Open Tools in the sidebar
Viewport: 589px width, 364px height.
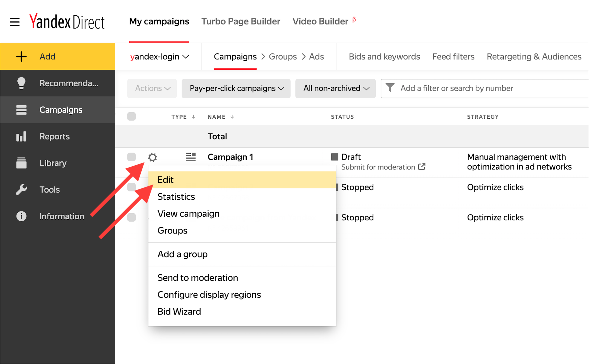click(58, 190)
